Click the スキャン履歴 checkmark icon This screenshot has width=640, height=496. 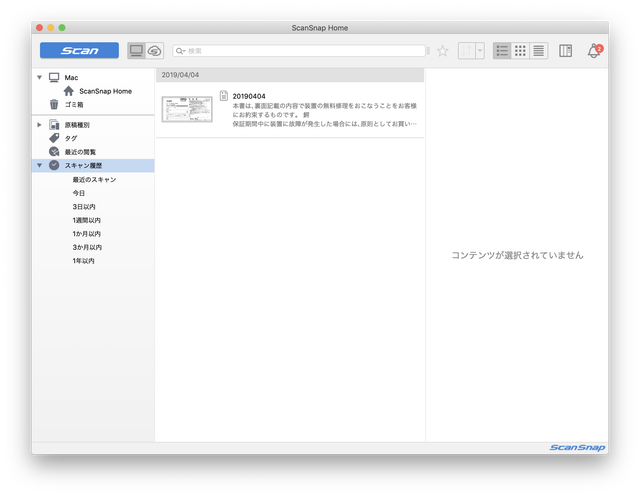pos(54,165)
